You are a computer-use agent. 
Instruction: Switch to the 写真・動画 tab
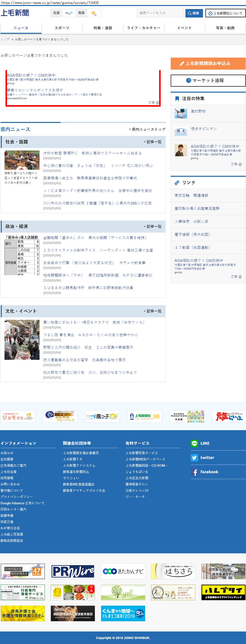click(225, 28)
